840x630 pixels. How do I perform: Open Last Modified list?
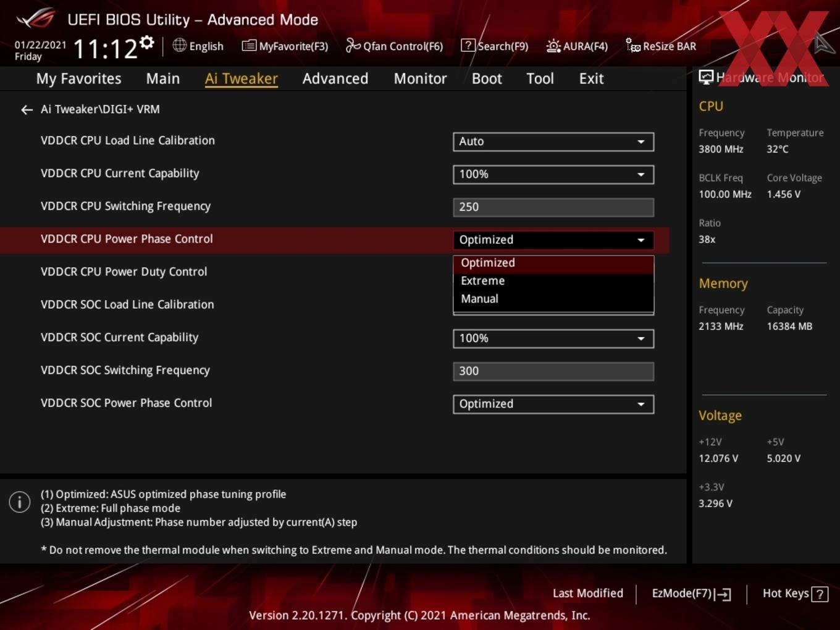pos(587,594)
